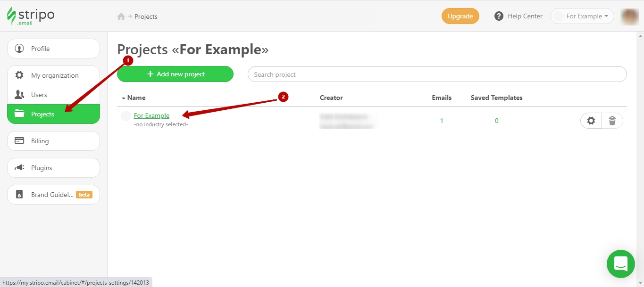The image size is (644, 287).
Task: Click the For Example project round avatar
Action: [x=125, y=116]
